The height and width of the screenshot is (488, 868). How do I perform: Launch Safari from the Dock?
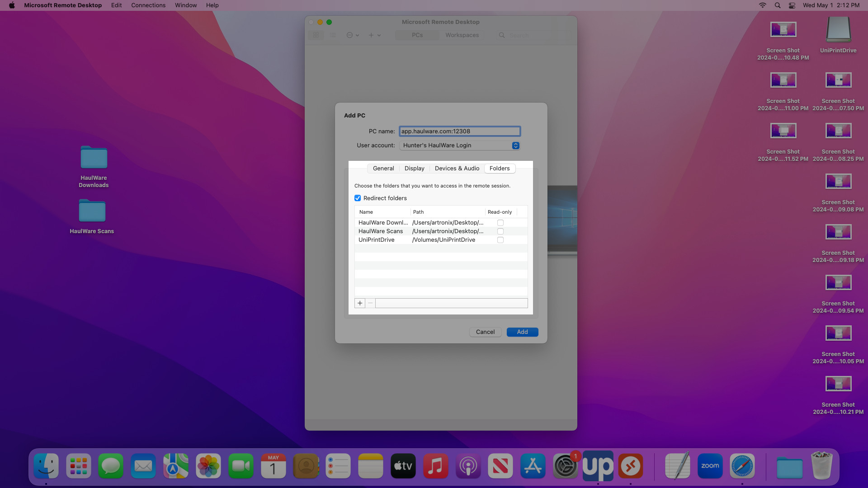742,466
